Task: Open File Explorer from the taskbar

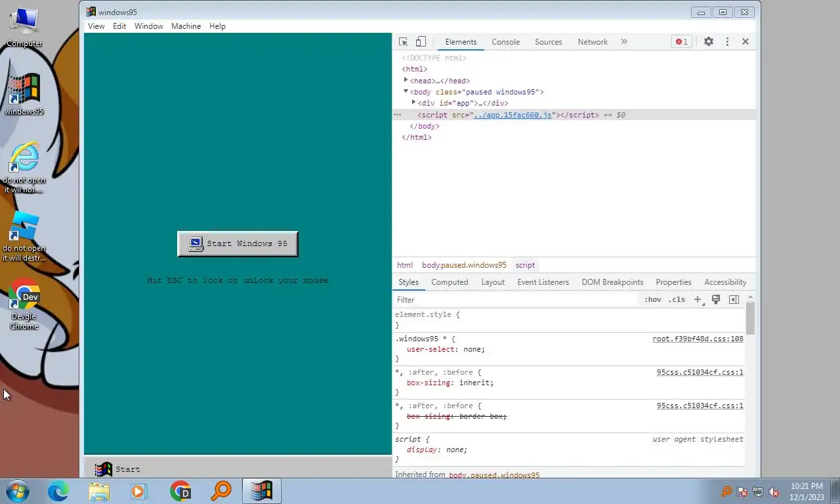Action: pos(99,491)
